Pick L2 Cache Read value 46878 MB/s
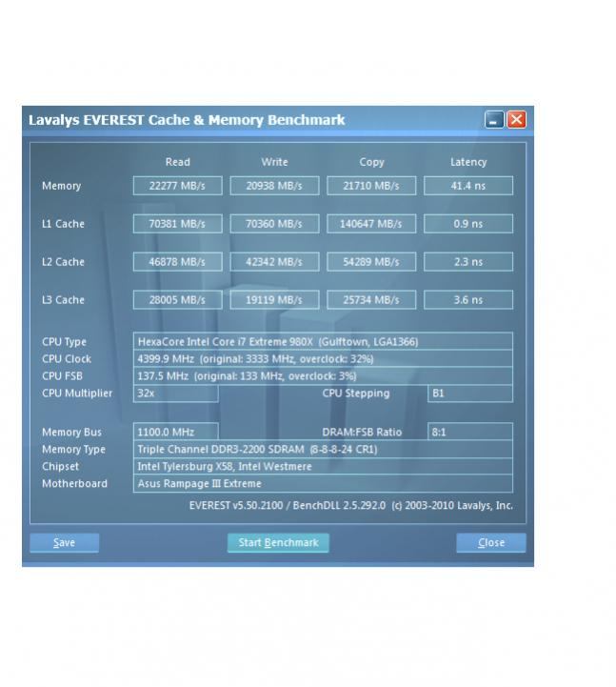The width and height of the screenshot is (616, 687). (x=177, y=262)
